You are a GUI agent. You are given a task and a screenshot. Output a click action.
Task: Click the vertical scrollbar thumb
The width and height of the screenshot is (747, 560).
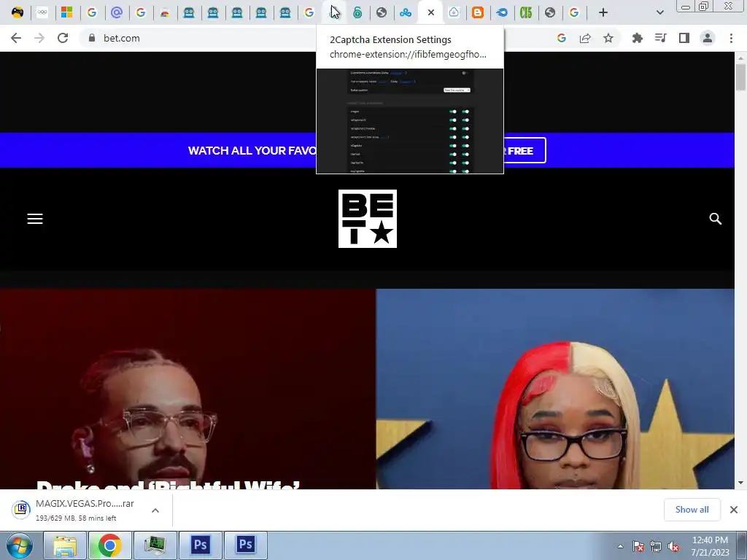(740, 77)
